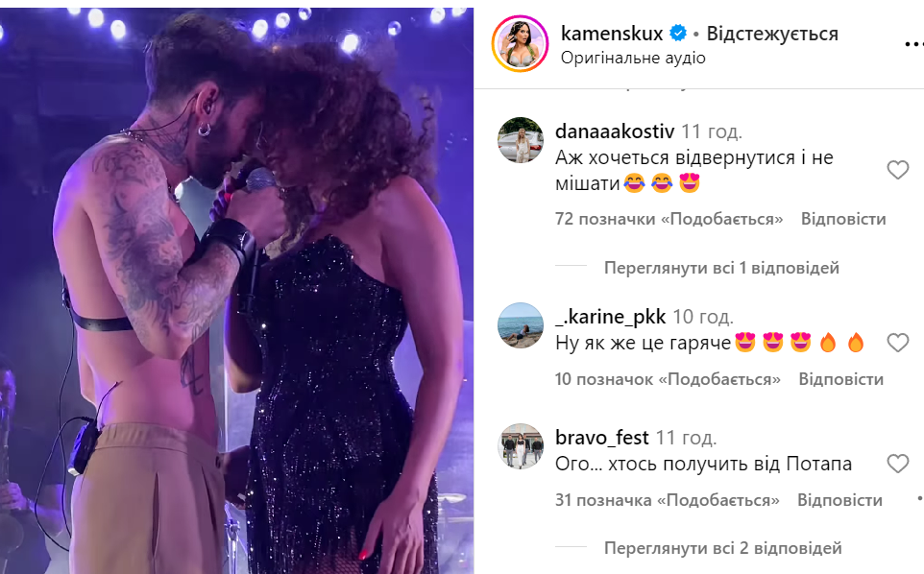This screenshot has width=924, height=574.
Task: Expand all 1 replies under danaaakostiv comment
Action: pos(721,268)
